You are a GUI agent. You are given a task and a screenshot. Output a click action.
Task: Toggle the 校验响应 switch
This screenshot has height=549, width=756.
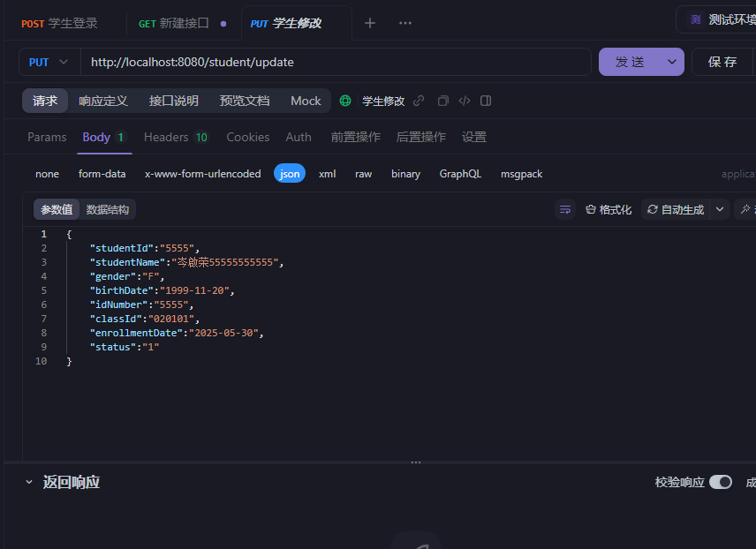coord(721,482)
